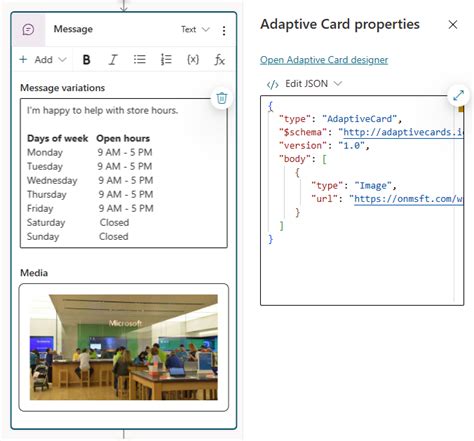Viewport: 474px width, 441px height.
Task: Click the onmsft.com image URL in JSON
Action: coord(408,199)
